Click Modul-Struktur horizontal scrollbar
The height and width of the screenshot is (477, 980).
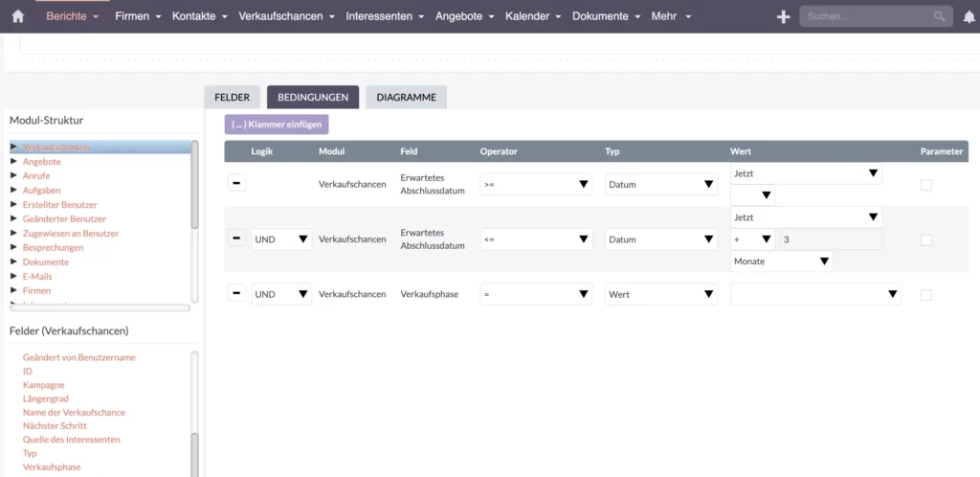click(x=100, y=307)
